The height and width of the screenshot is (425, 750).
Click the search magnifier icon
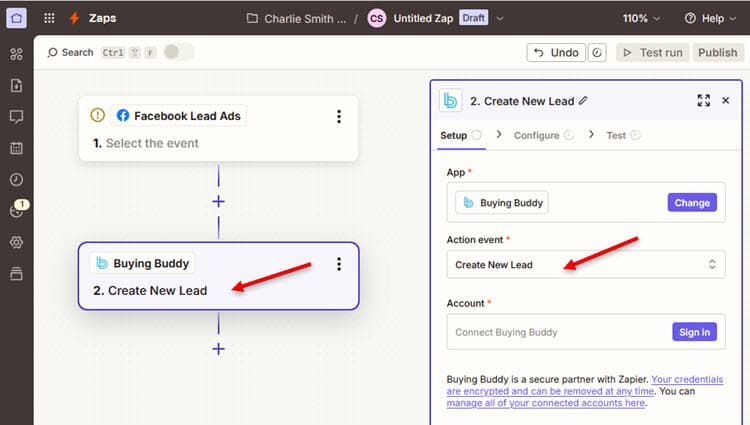coord(52,53)
